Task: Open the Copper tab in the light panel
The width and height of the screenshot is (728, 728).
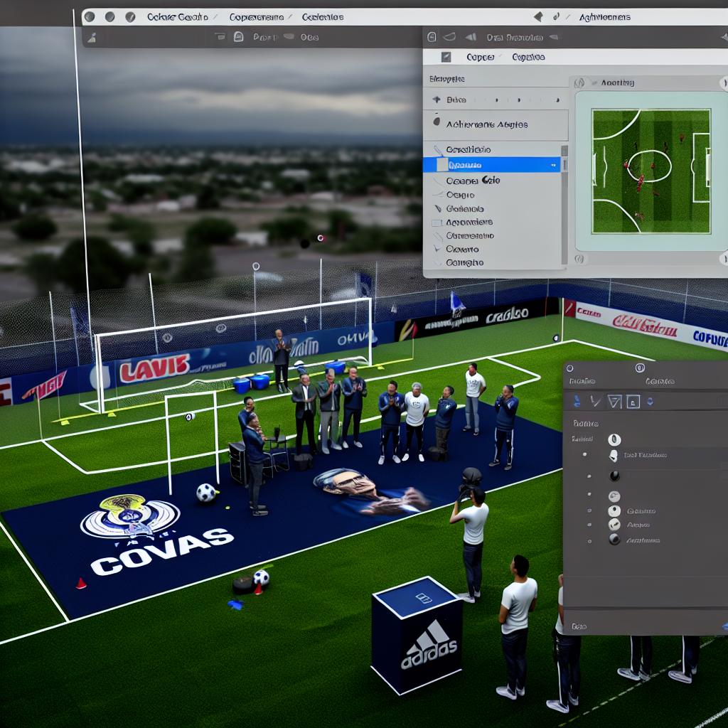Action: coord(480,57)
